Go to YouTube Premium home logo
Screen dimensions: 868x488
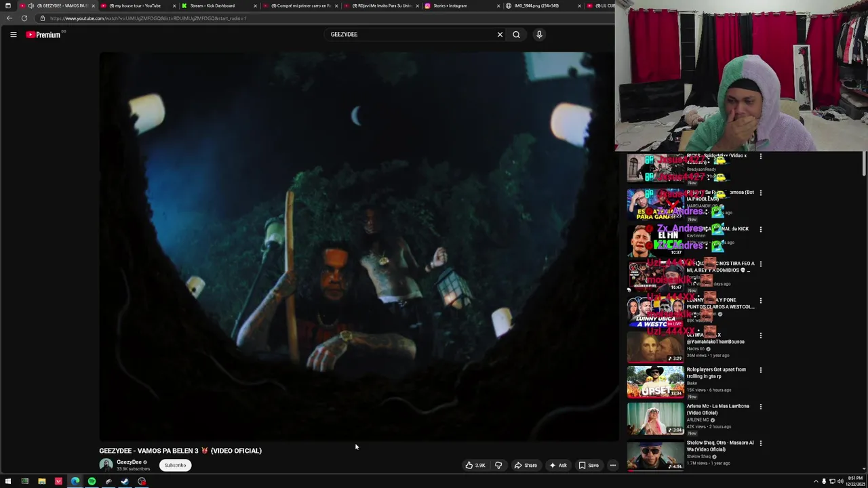click(x=44, y=35)
